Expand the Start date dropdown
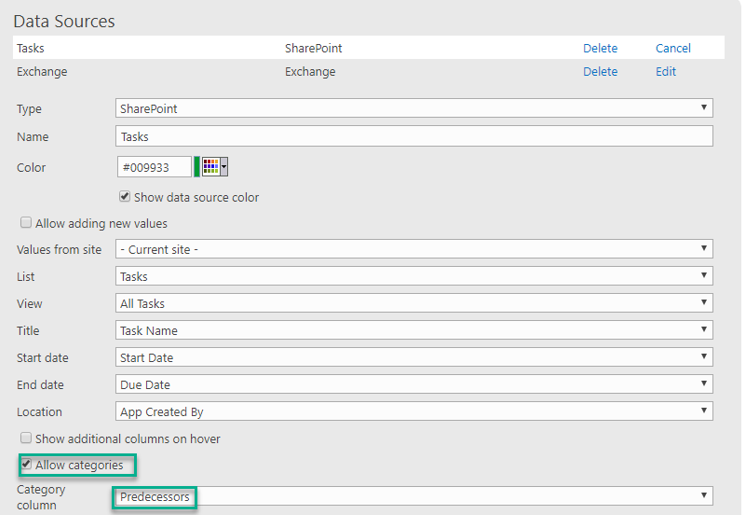The height and width of the screenshot is (515, 744). (414, 357)
